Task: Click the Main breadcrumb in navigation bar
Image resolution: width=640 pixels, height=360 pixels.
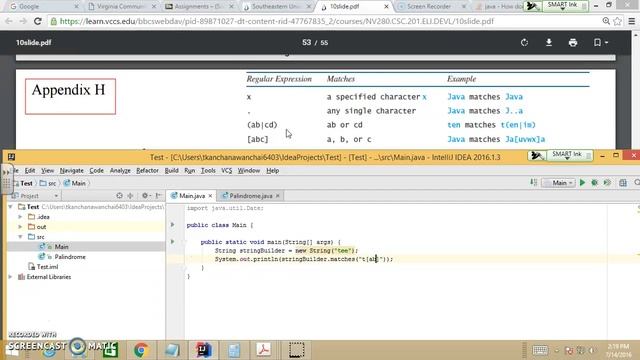Action: (75, 183)
